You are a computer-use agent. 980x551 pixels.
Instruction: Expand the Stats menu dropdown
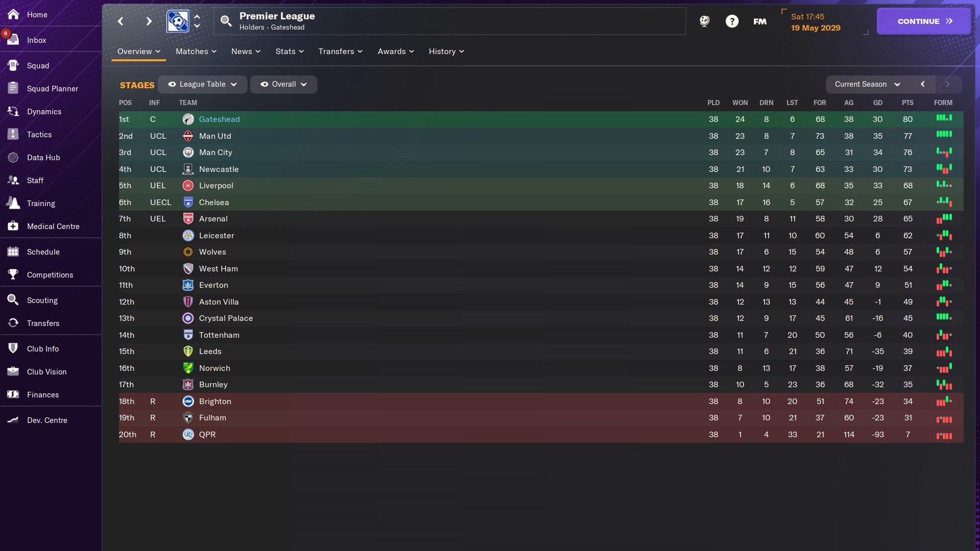tap(289, 52)
